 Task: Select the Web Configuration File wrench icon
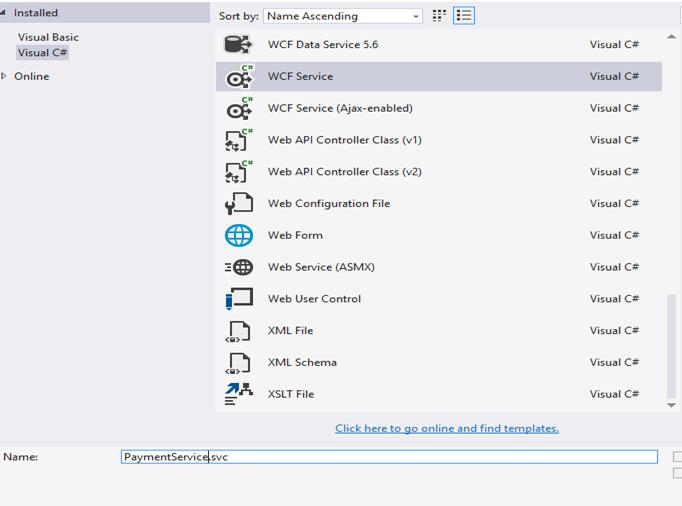(x=239, y=204)
